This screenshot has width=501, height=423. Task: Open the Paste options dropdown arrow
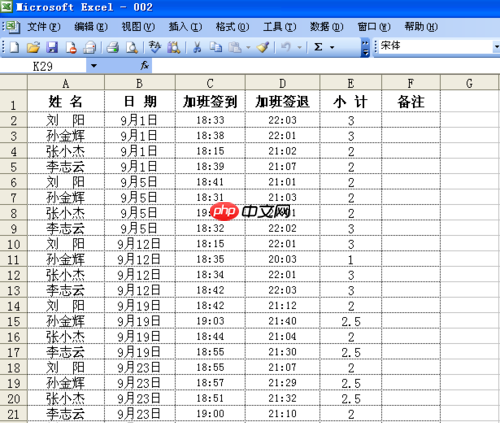248,47
